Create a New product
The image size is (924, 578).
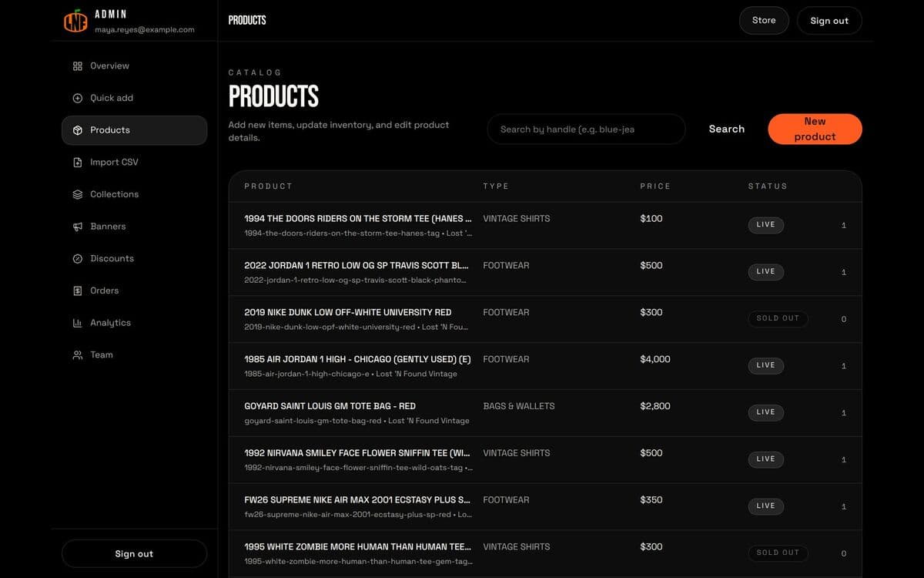(x=815, y=129)
